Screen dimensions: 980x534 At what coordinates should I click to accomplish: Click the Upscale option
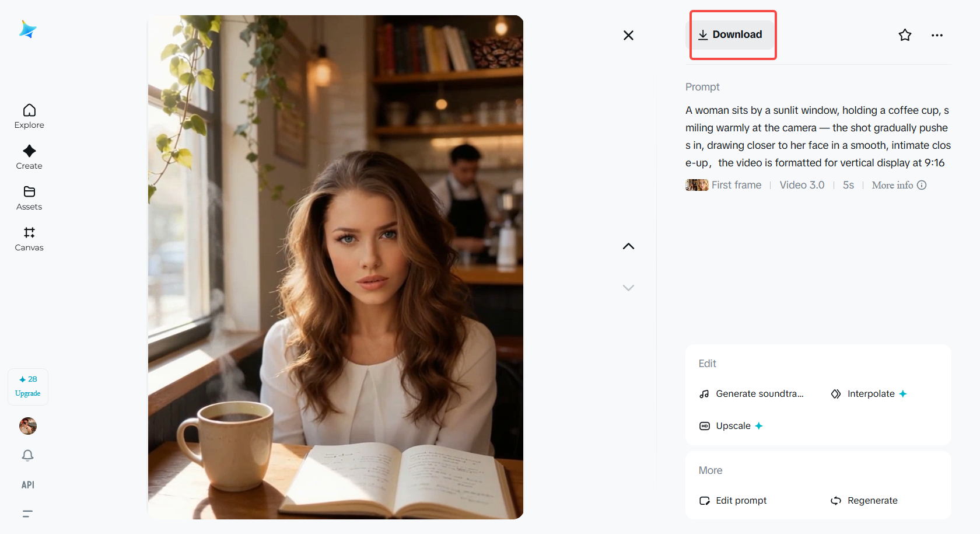click(731, 426)
